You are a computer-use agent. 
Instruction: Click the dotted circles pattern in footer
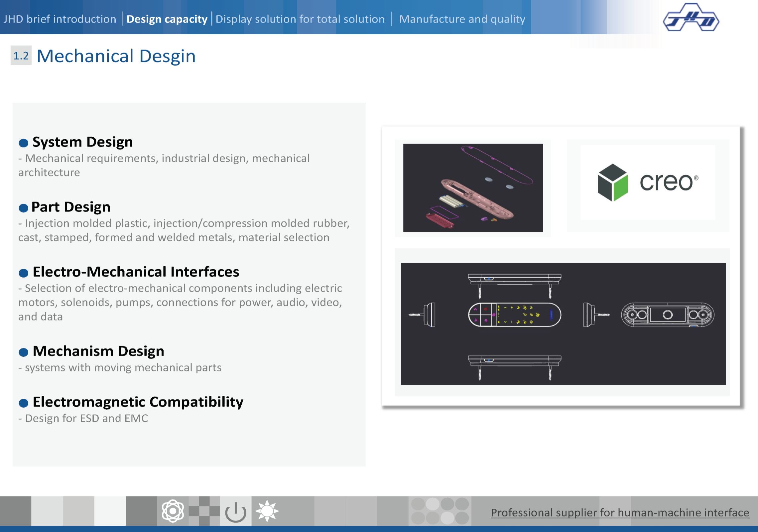440,511
